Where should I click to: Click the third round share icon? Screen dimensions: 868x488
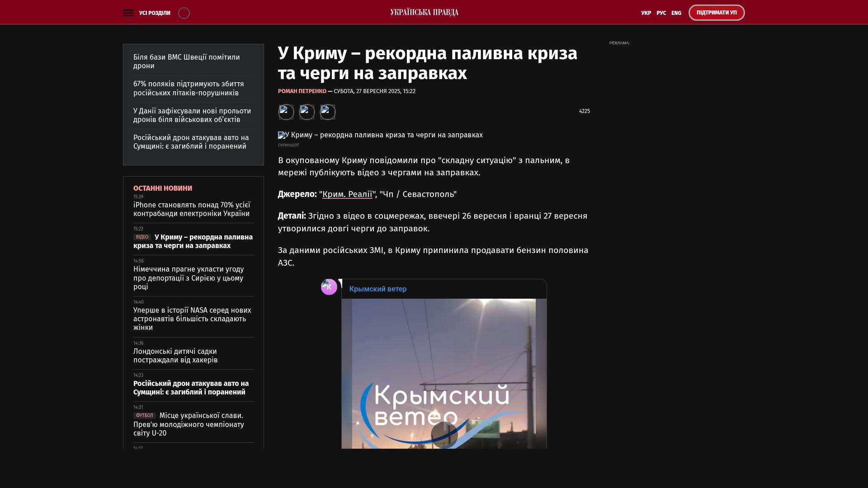[328, 112]
